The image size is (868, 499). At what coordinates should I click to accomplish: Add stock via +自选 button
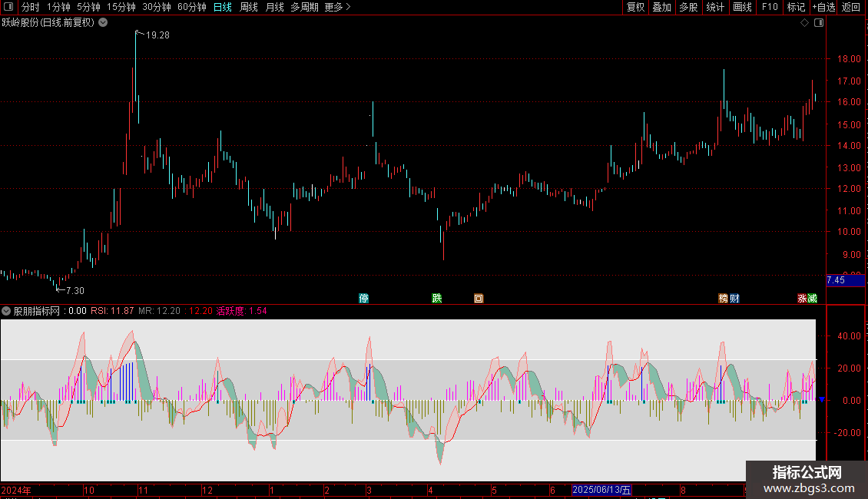click(823, 7)
